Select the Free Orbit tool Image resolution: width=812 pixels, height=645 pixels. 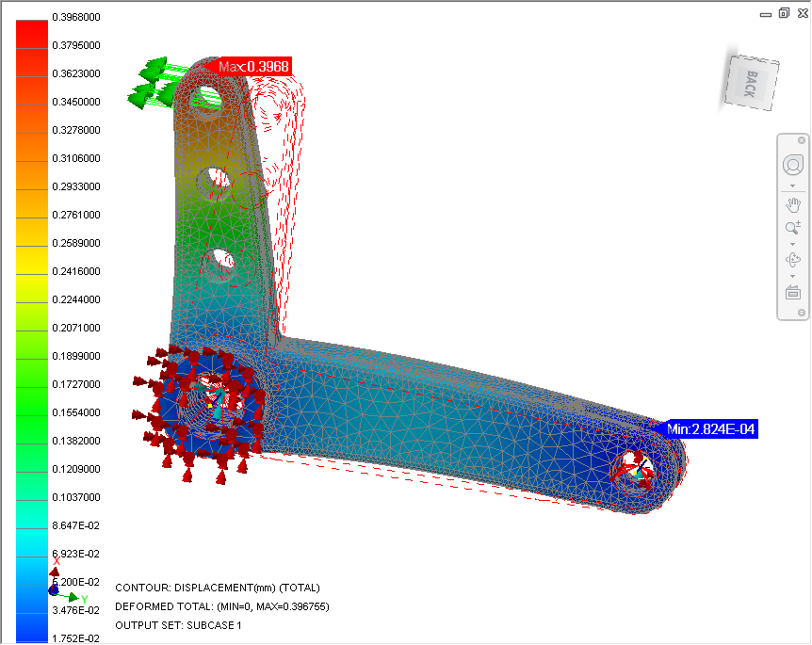pos(793,259)
